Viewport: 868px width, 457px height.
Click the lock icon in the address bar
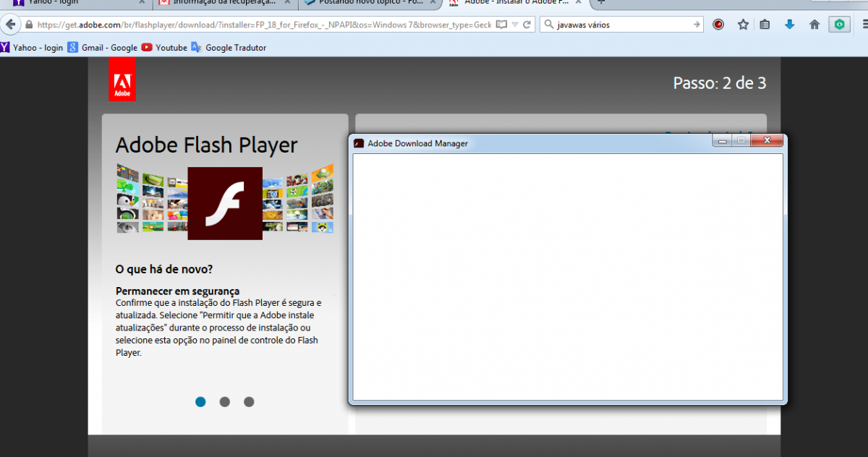(29, 25)
